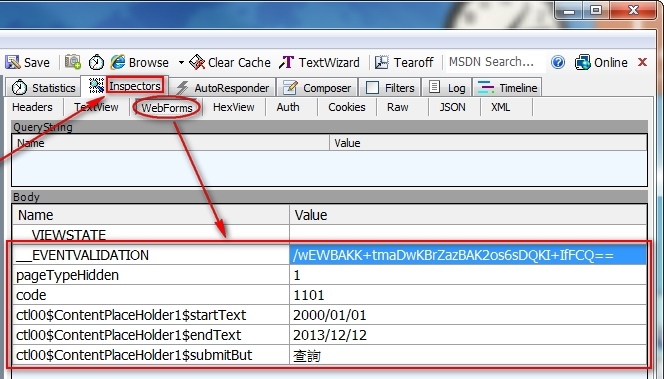The width and height of the screenshot is (664, 379).
Task: Select the VIEWSTATE row
Action: (x=329, y=234)
